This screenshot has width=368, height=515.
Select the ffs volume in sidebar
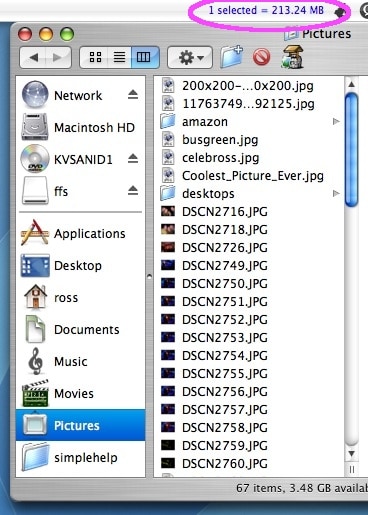80,191
